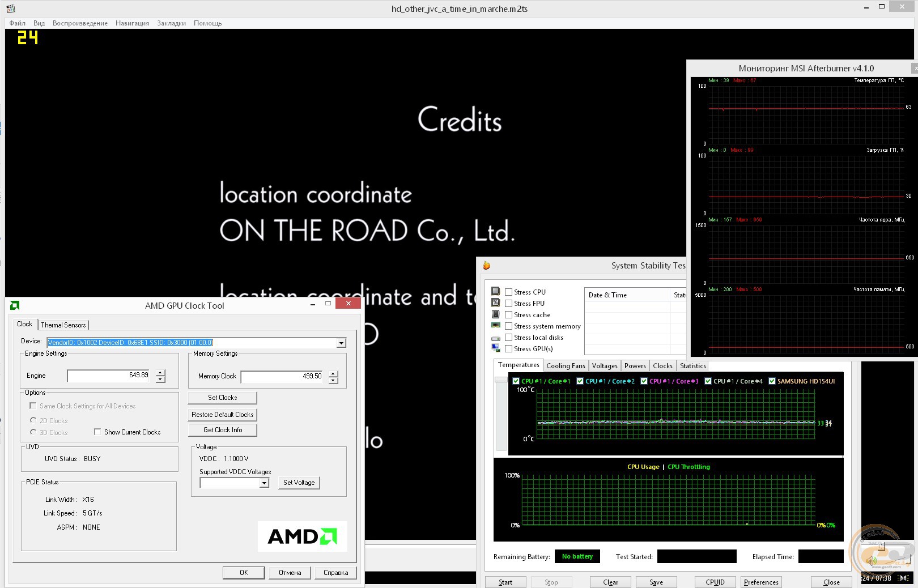Enable the Stress system memory checkbox
The height and width of the screenshot is (588, 918).
point(509,326)
